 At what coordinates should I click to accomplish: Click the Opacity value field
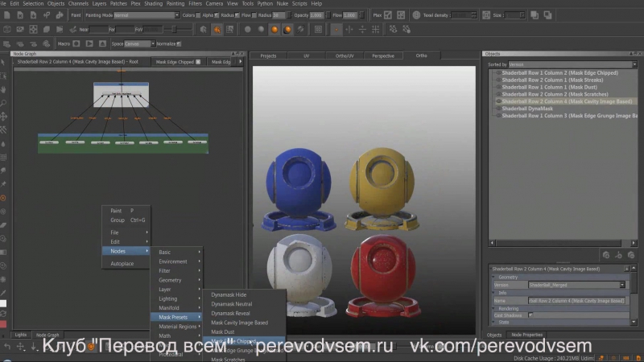click(316, 15)
